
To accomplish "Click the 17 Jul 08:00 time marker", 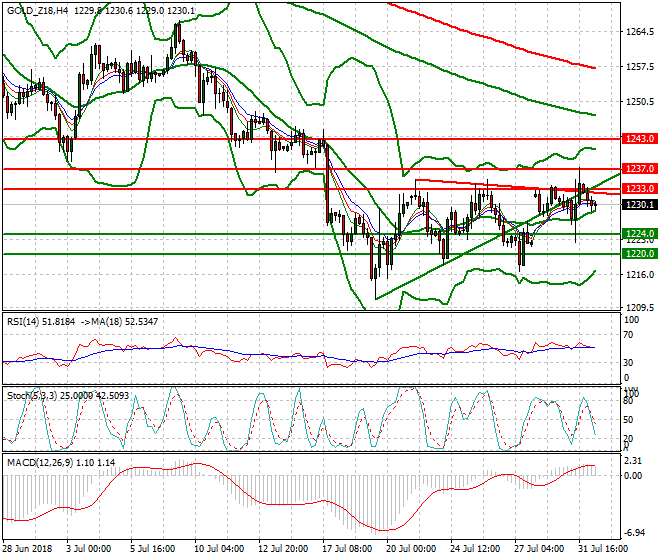I will point(348,549).
